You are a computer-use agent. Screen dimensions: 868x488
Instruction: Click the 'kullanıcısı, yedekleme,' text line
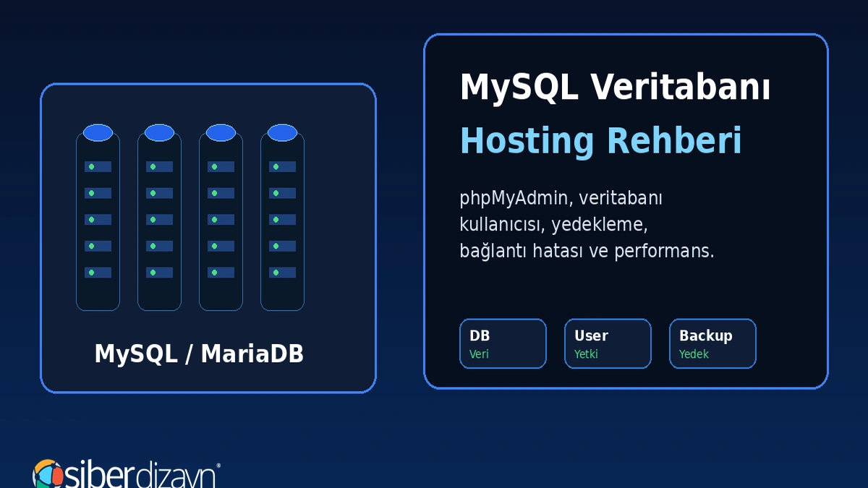click(553, 225)
